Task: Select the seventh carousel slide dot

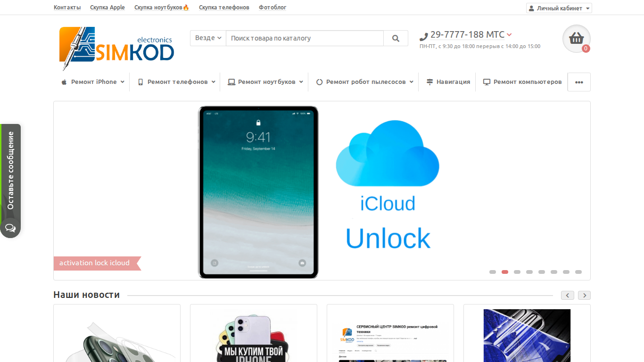Action: 566,272
